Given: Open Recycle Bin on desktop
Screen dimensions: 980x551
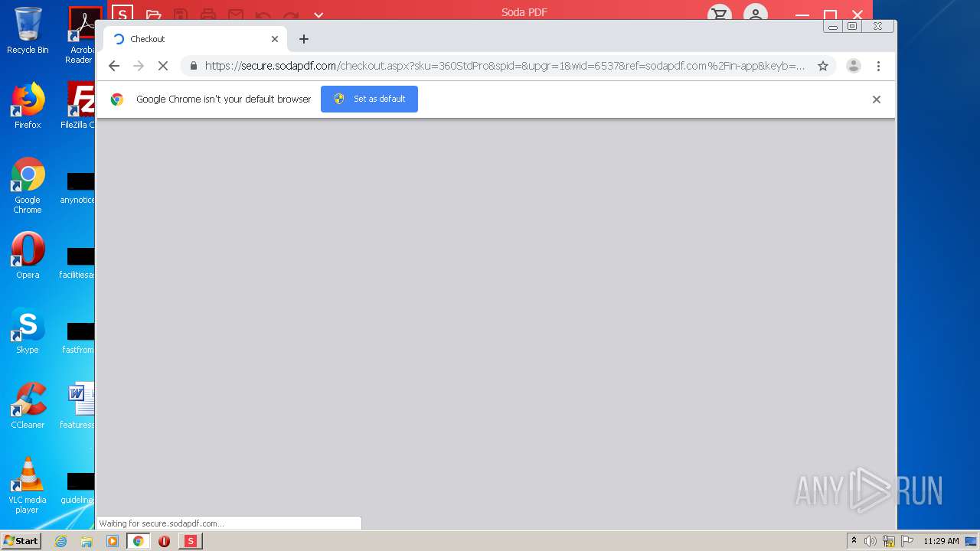Looking at the screenshot, I should [28, 31].
